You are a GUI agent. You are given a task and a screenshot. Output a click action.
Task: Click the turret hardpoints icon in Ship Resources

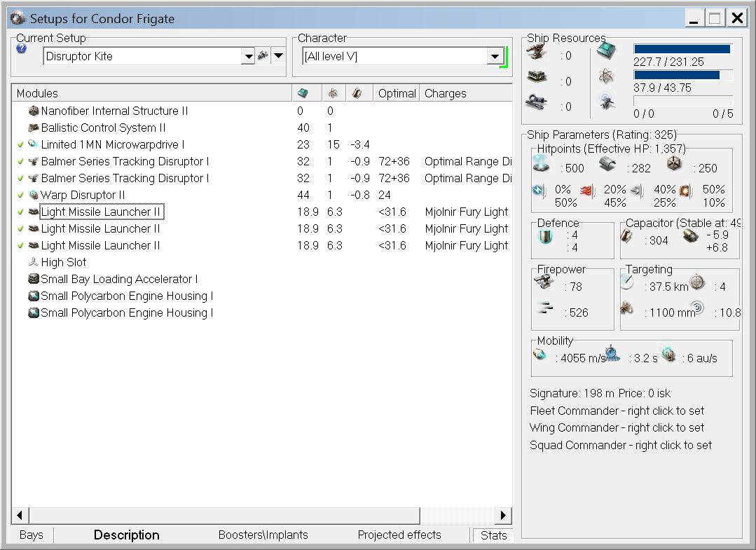537,52
